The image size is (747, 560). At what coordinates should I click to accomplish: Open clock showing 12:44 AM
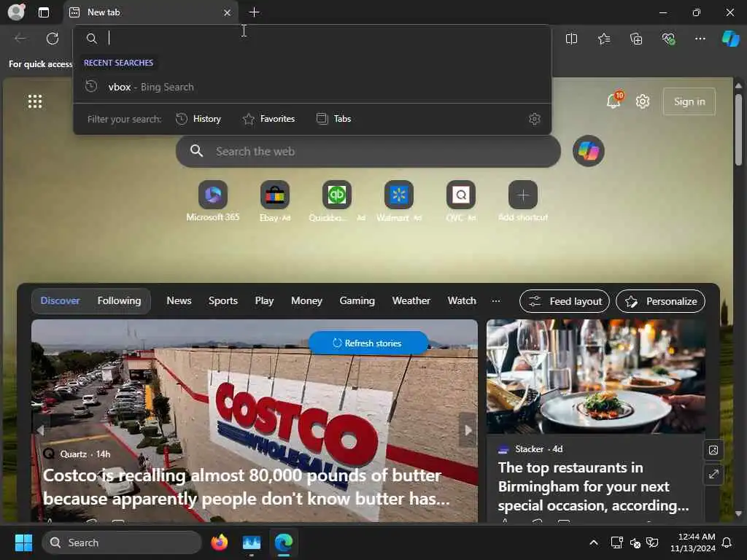pos(692,542)
